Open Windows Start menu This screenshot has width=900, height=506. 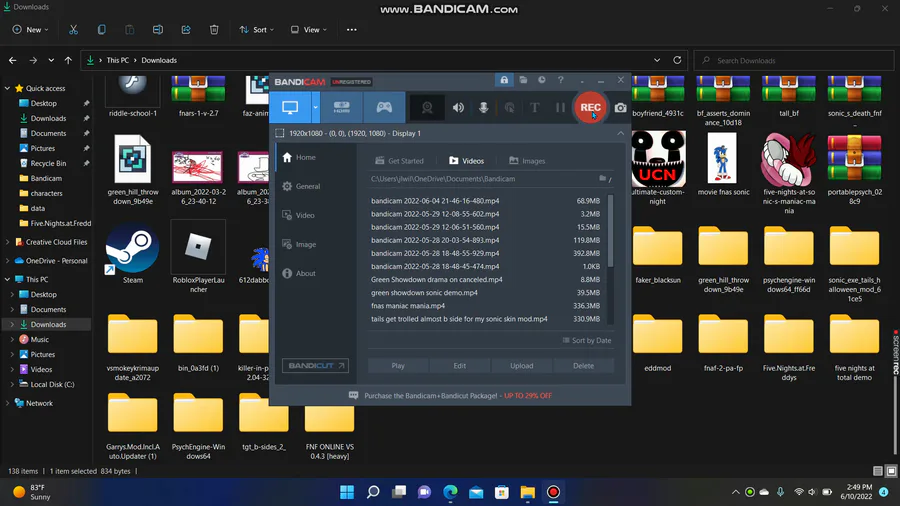[347, 492]
